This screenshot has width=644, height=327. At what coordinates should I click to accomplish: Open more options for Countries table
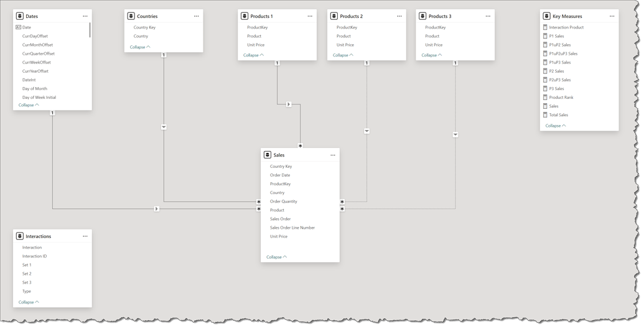click(x=197, y=16)
